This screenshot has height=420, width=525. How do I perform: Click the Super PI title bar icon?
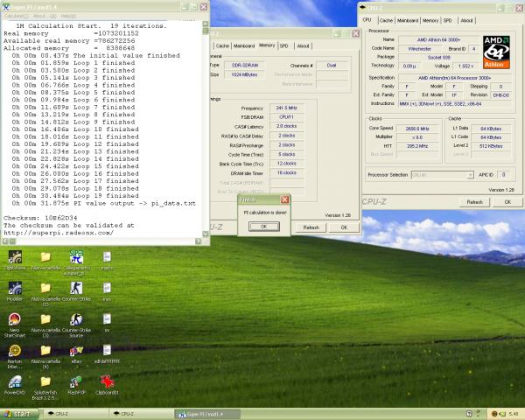pyautogui.click(x=6, y=7)
